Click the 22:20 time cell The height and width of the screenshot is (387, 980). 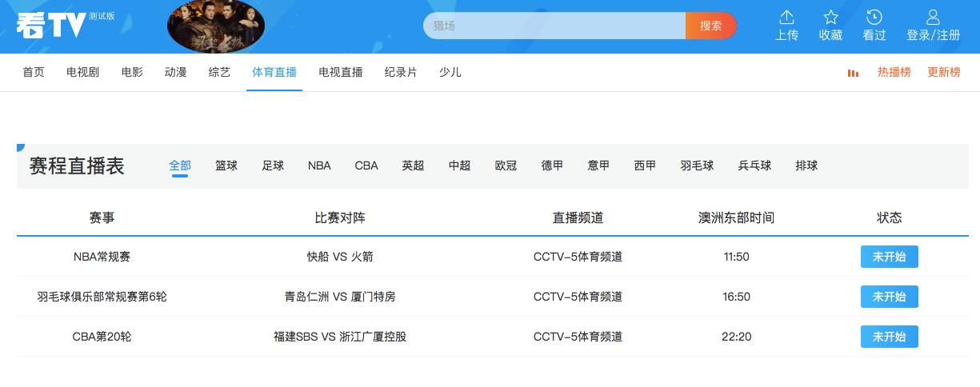pyautogui.click(x=736, y=337)
